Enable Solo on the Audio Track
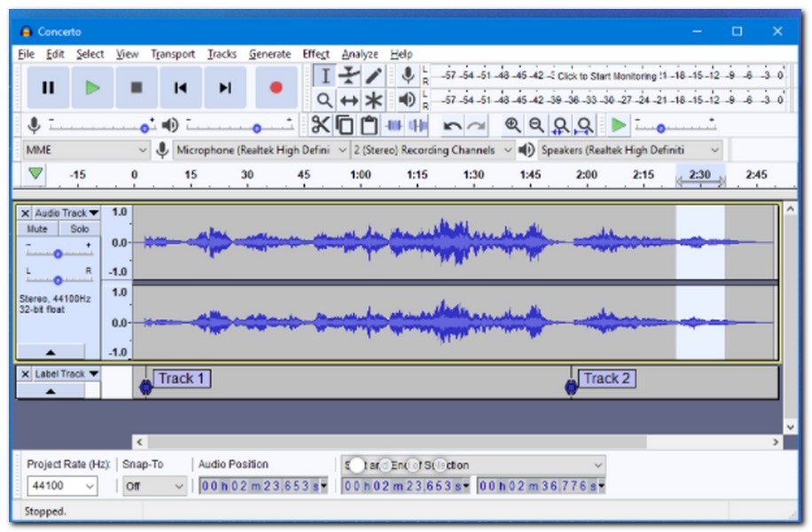This screenshot has width=812, height=532. tap(79, 229)
